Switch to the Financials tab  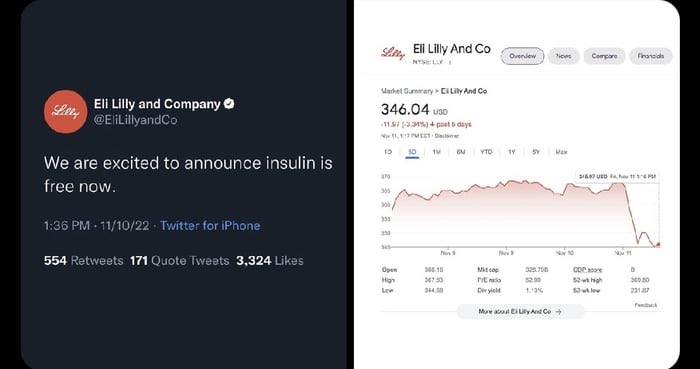pyautogui.click(x=650, y=56)
